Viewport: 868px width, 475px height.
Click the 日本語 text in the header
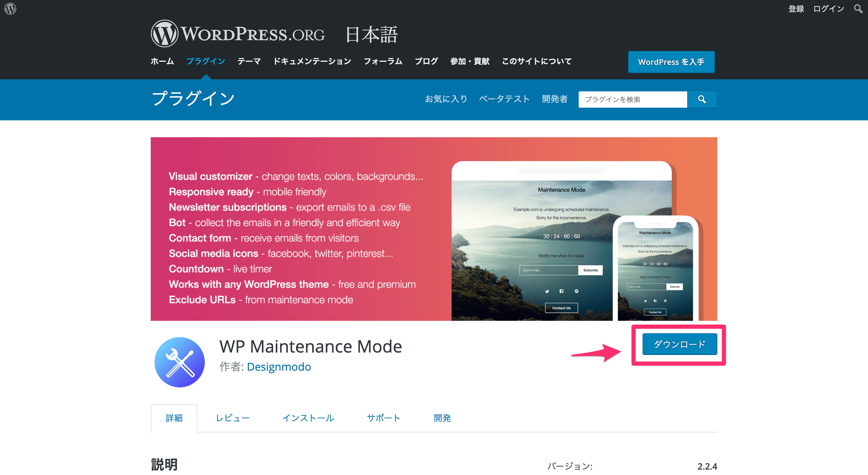(372, 34)
